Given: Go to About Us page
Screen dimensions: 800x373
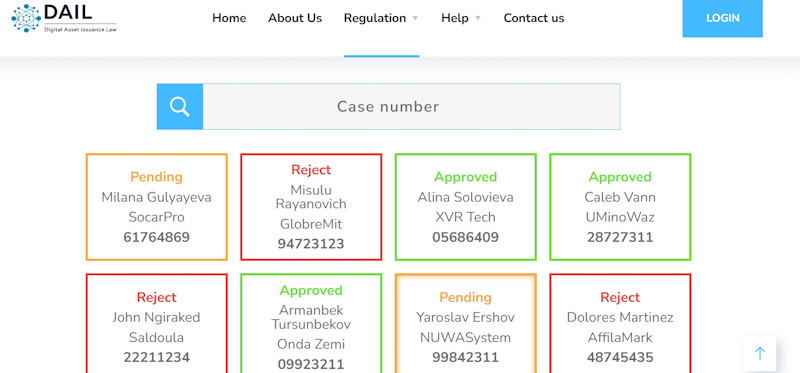Looking at the screenshot, I should click(295, 18).
